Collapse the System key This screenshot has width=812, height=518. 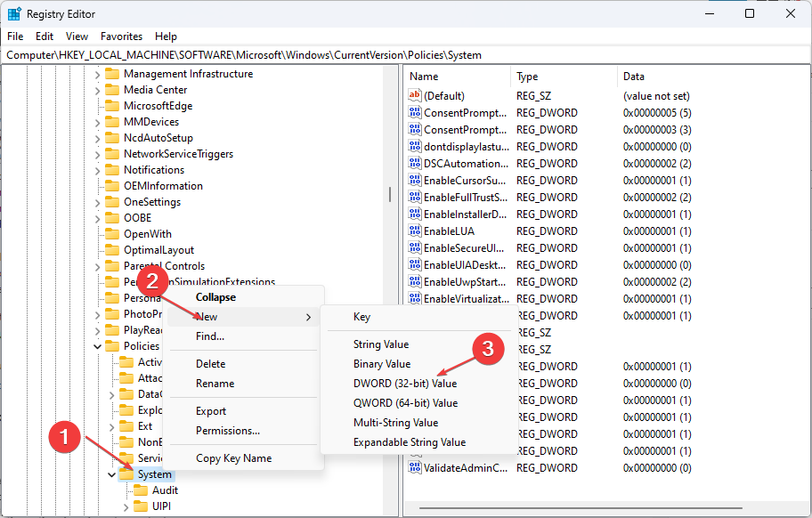pos(111,475)
